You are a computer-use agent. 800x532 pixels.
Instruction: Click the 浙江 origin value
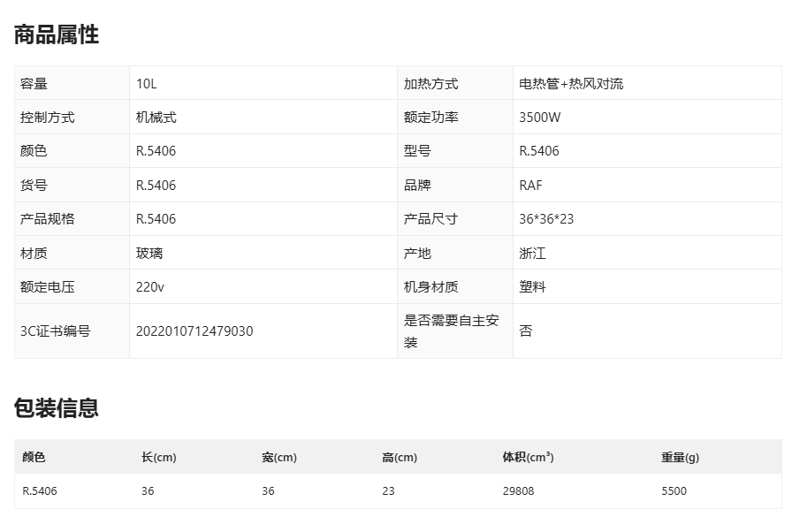point(532,254)
